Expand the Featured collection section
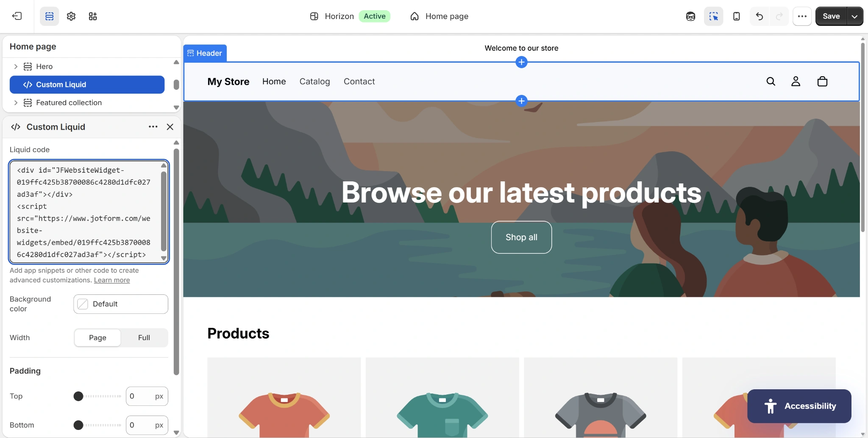Image resolution: width=868 pixels, height=438 pixels. click(x=16, y=103)
